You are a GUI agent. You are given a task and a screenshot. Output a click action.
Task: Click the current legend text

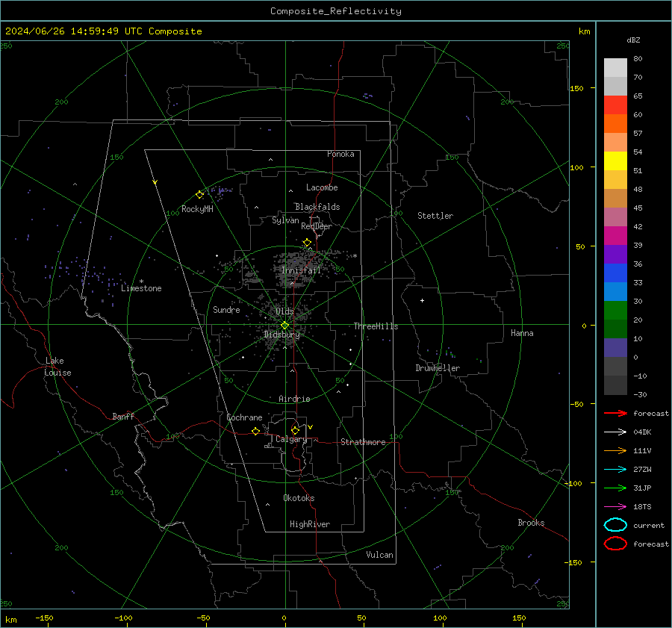[648, 525]
